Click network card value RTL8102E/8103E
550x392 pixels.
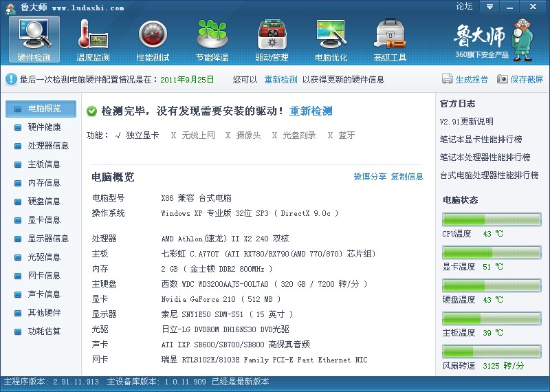[264, 360]
